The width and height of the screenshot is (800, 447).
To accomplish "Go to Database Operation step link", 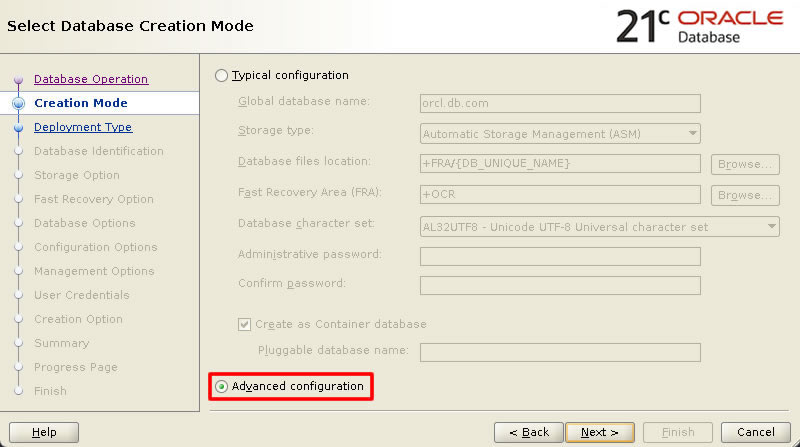I will click(x=91, y=79).
